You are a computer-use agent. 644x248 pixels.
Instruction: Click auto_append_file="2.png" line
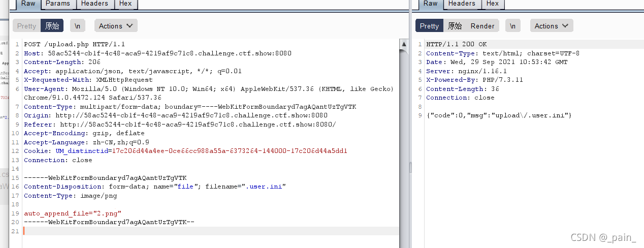(73, 213)
